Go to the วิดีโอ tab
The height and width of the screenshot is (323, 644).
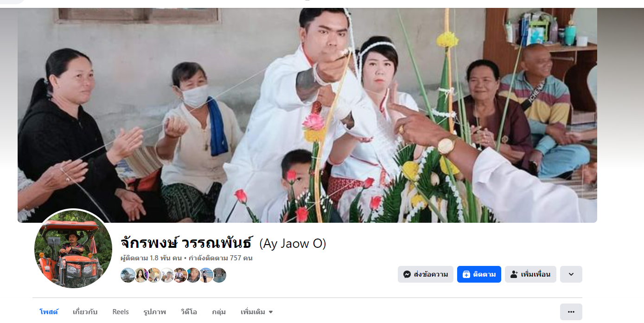tap(189, 312)
